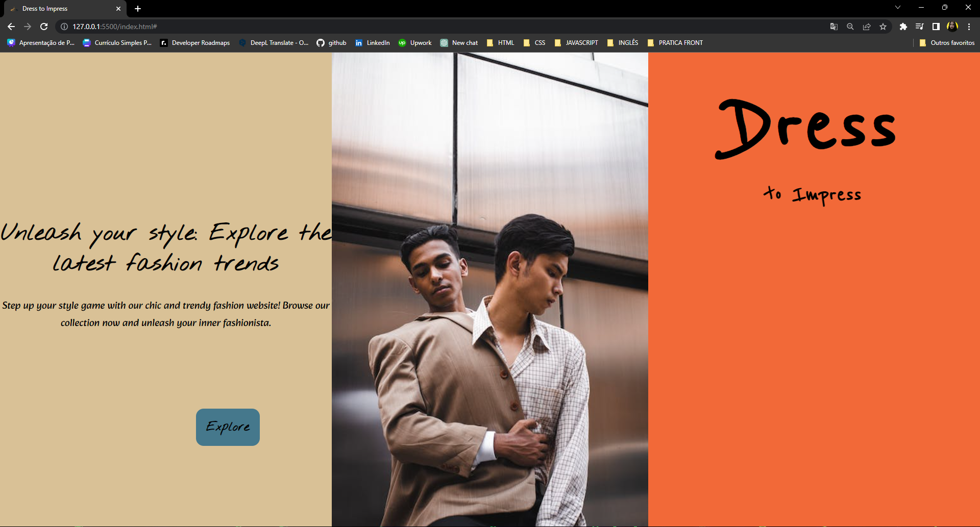Open the LinkedIn bookmark
Image resolution: width=980 pixels, height=527 pixels.
[372, 43]
